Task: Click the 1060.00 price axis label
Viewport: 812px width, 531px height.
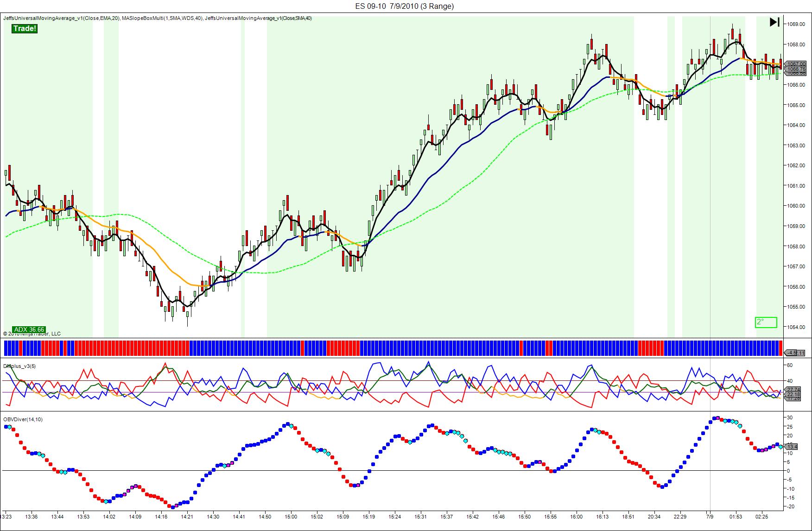Action: 797,206
